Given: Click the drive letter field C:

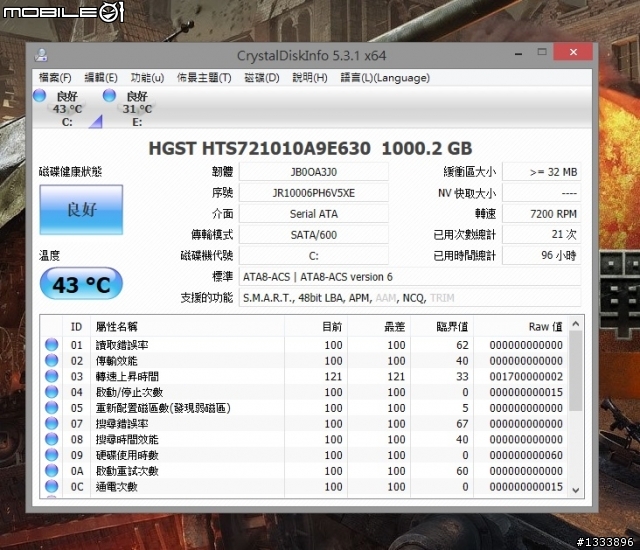Looking at the screenshot, I should (x=313, y=256).
